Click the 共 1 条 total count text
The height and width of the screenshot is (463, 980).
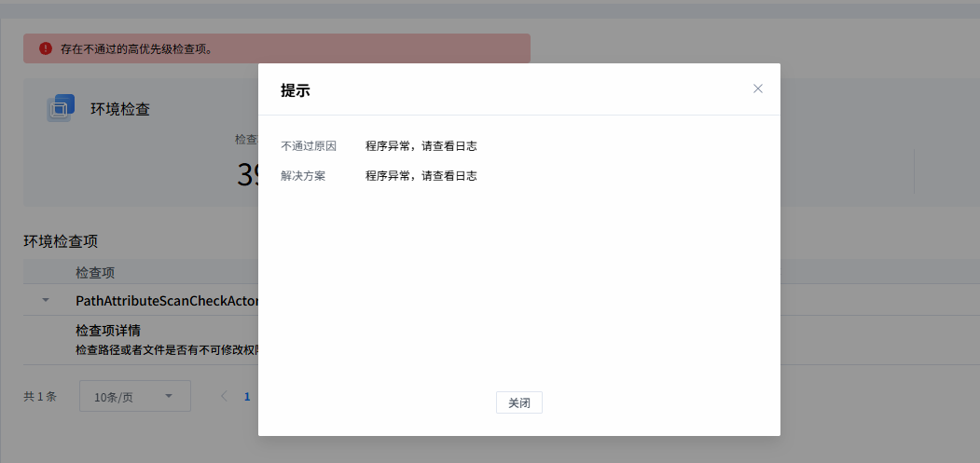pyautogui.click(x=40, y=397)
